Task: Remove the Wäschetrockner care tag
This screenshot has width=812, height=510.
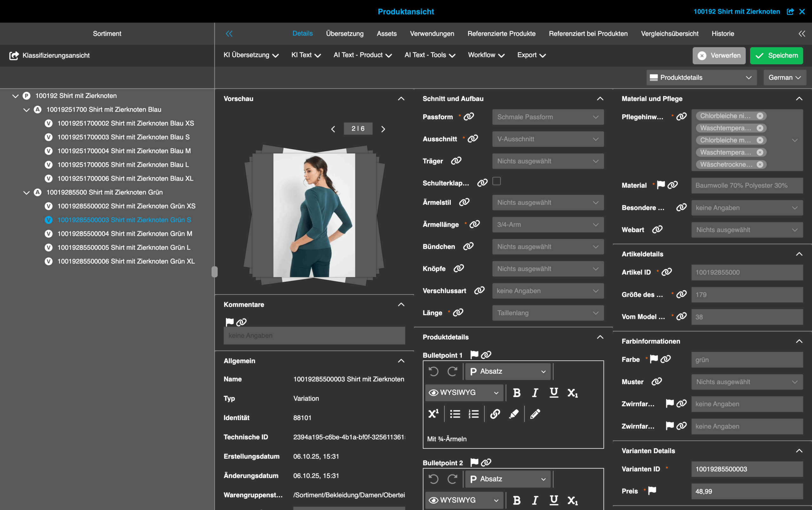Action: tap(760, 165)
